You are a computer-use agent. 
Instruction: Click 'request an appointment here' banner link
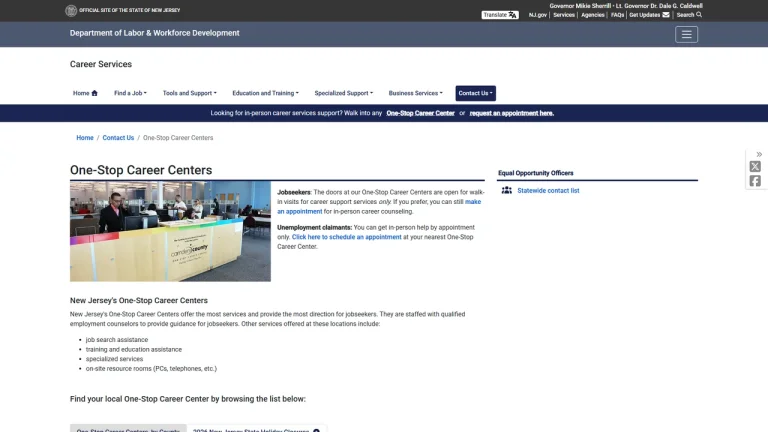coord(511,113)
